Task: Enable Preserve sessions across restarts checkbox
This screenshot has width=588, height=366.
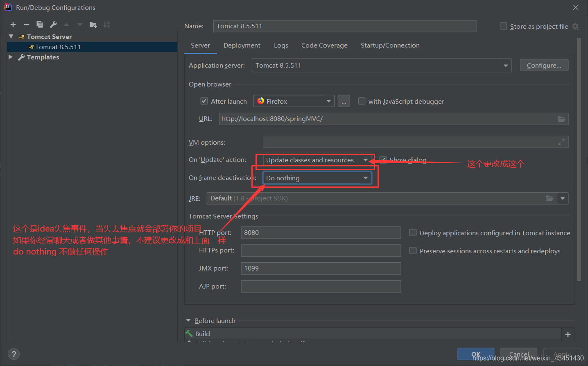Action: tap(413, 250)
